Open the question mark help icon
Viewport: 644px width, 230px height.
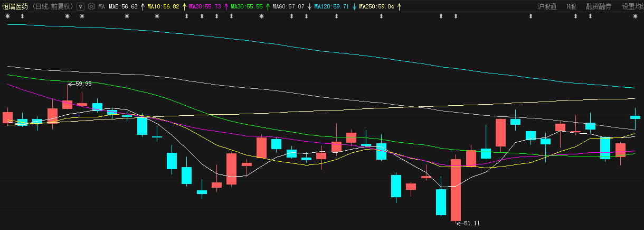click(80, 7)
